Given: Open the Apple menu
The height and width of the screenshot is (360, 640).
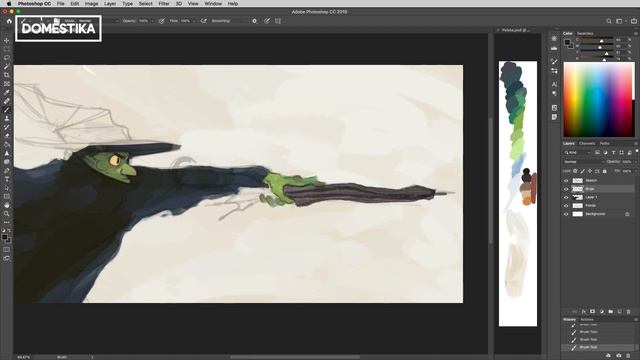Looking at the screenshot, I should pos(9,4).
